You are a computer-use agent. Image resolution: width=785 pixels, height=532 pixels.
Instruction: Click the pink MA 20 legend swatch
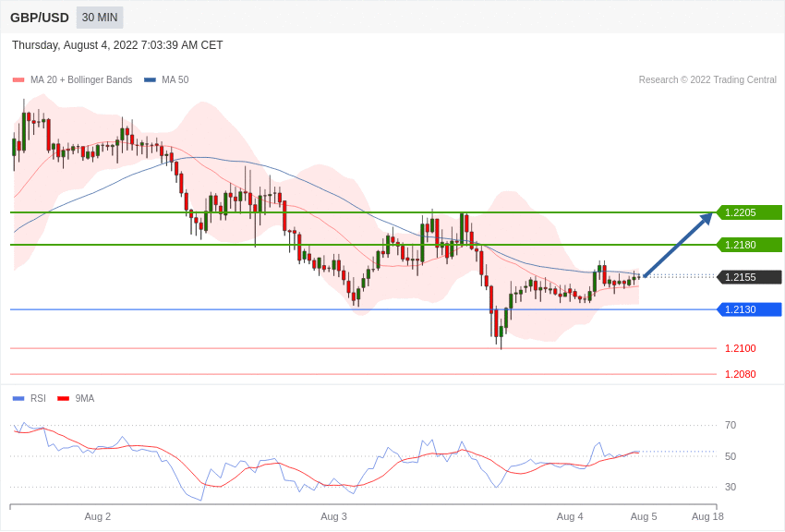click(18, 79)
